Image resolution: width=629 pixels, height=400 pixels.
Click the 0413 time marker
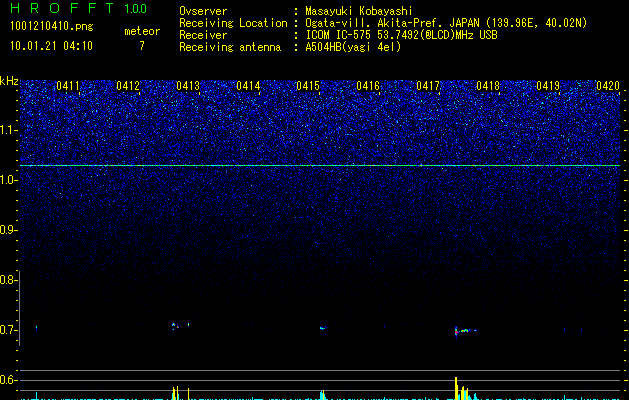pyautogui.click(x=188, y=86)
